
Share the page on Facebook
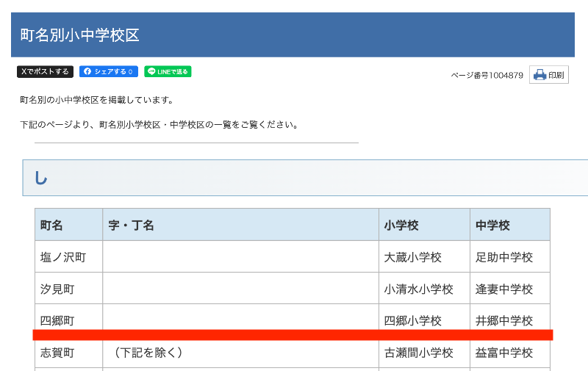109,71
